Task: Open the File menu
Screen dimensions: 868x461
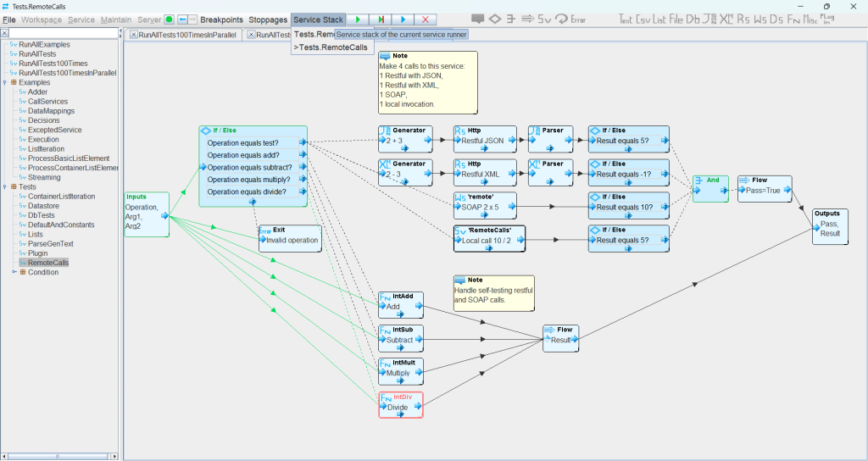Action: click(x=9, y=19)
